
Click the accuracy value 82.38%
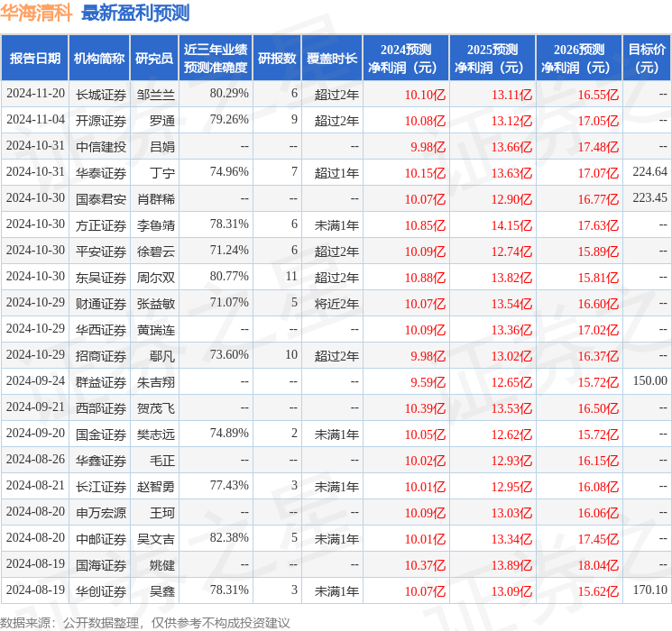pyautogui.click(x=229, y=537)
